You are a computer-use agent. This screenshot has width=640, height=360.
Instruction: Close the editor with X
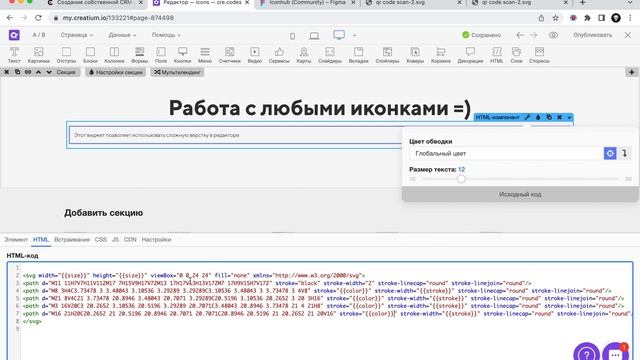click(628, 35)
